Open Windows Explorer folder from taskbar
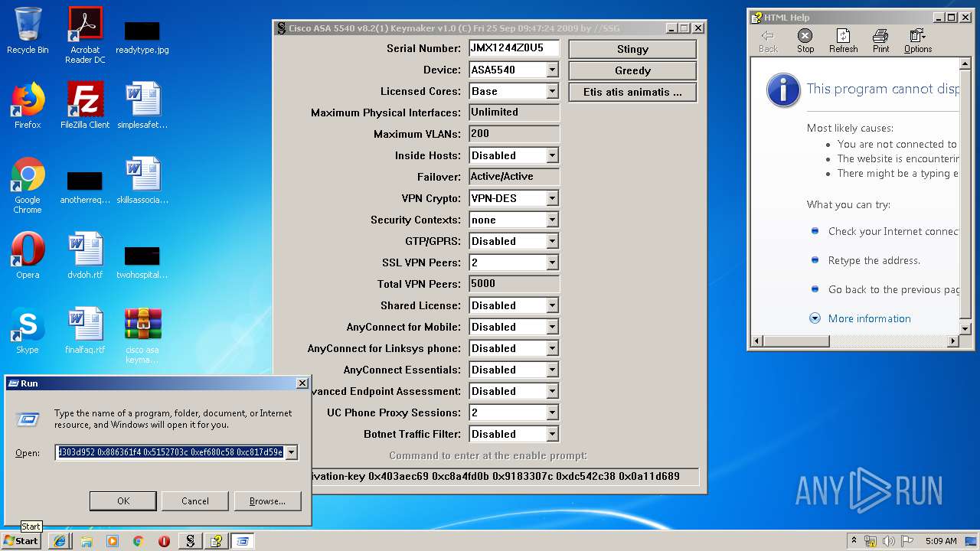 [86, 541]
